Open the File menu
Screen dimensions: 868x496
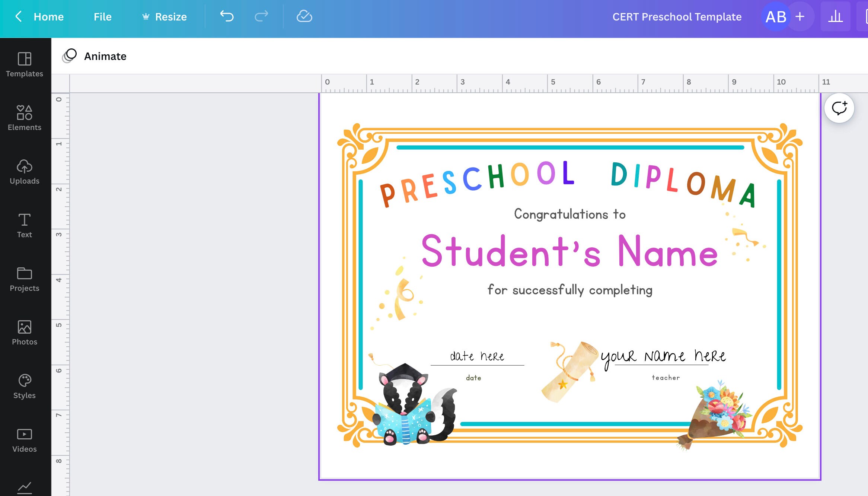point(103,16)
